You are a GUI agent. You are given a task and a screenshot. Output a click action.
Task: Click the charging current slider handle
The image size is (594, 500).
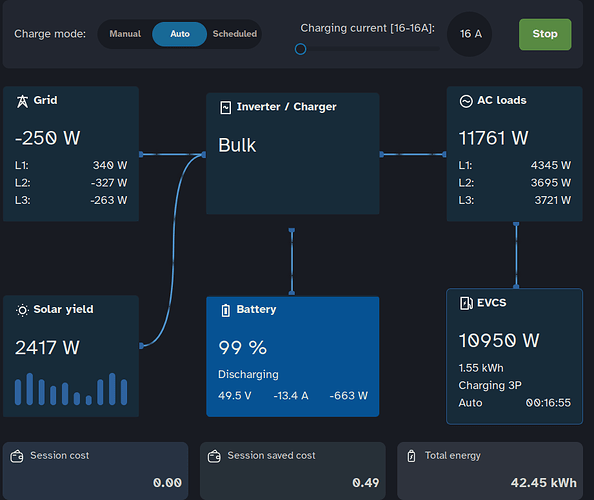(x=300, y=49)
